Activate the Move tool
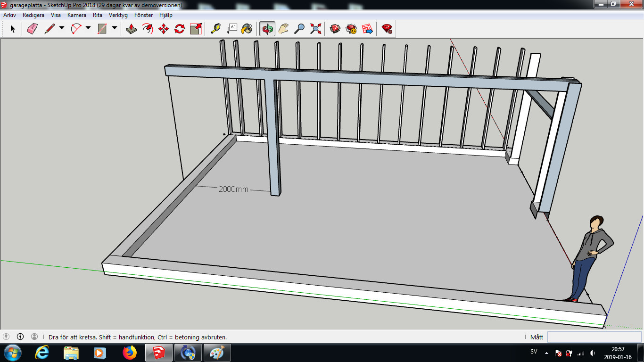Viewport: 644px width, 362px height. click(164, 29)
